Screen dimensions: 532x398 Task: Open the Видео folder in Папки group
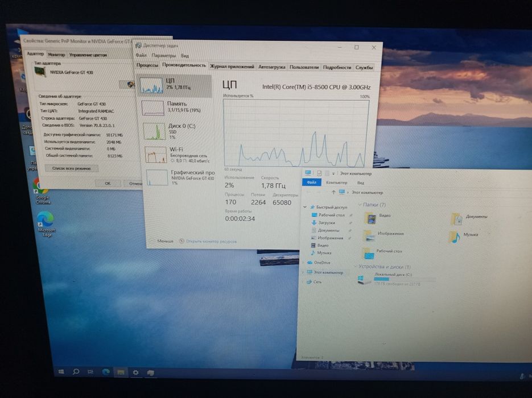click(370, 218)
